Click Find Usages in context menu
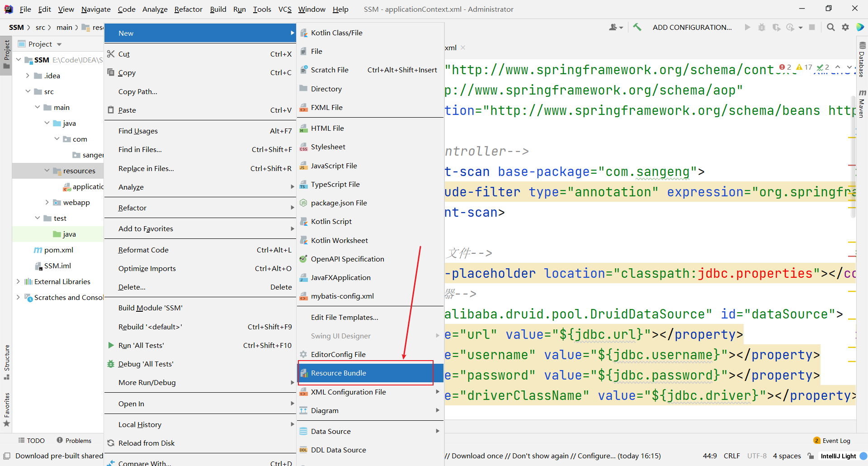Image resolution: width=868 pixels, height=466 pixels. (200, 131)
